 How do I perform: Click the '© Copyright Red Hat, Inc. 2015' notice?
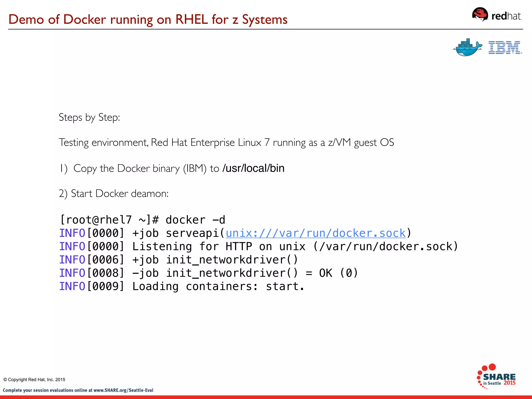point(34,380)
